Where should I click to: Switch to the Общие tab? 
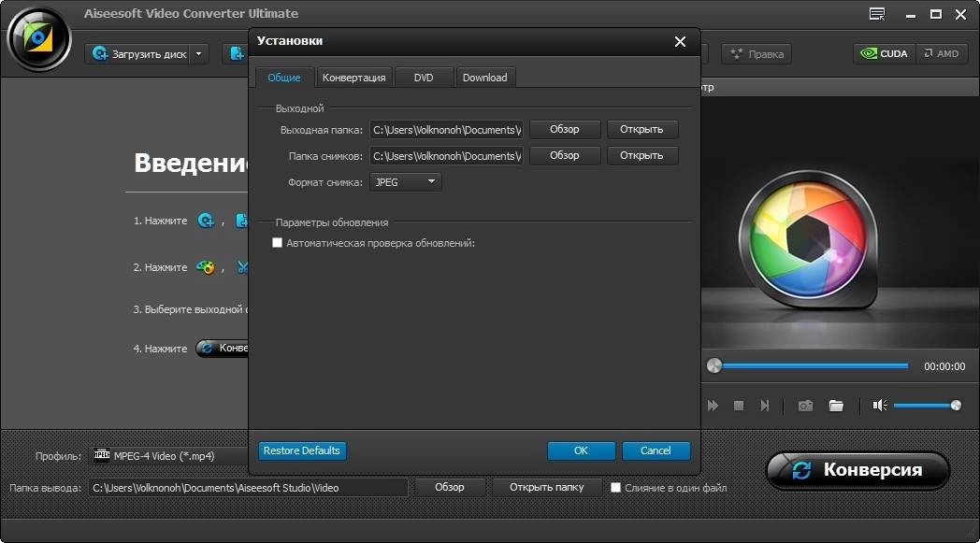pos(283,78)
